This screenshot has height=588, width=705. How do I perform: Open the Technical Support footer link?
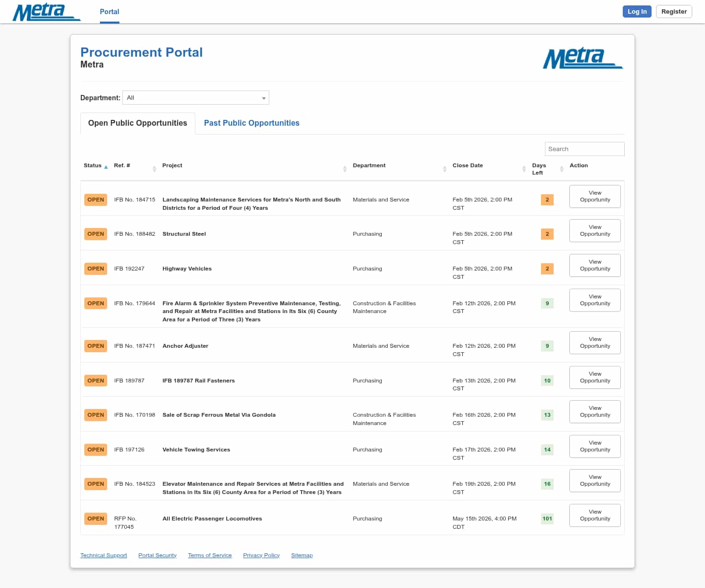[103, 555]
